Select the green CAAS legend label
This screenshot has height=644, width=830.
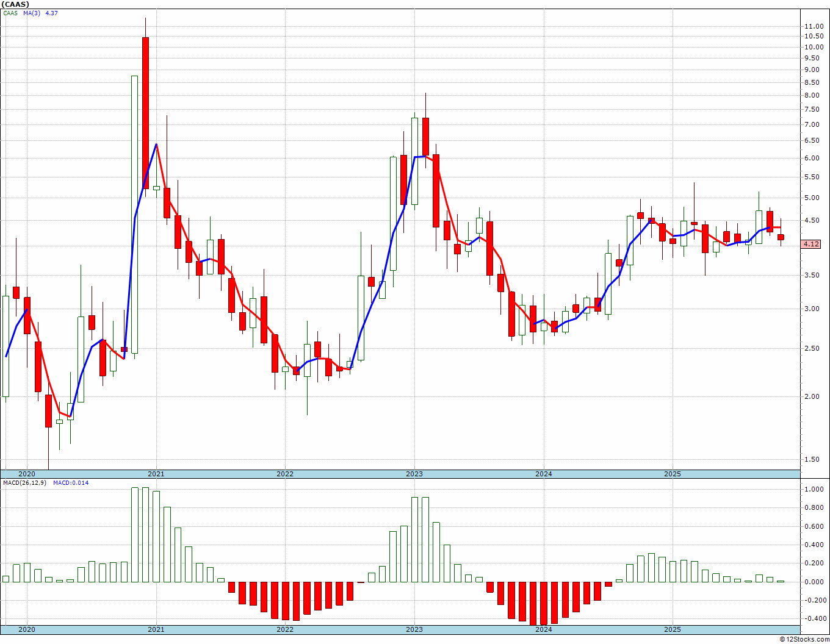click(10, 13)
